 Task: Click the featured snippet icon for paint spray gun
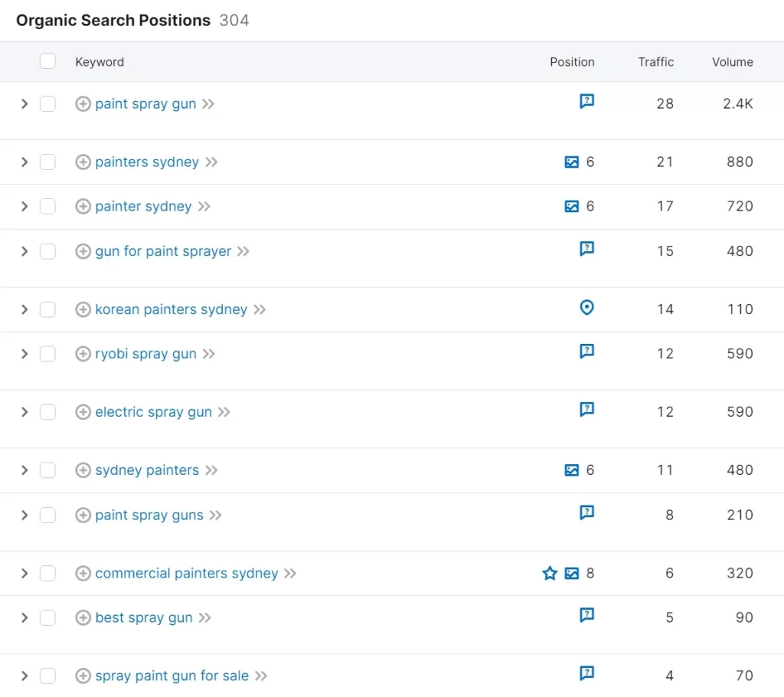[586, 101]
